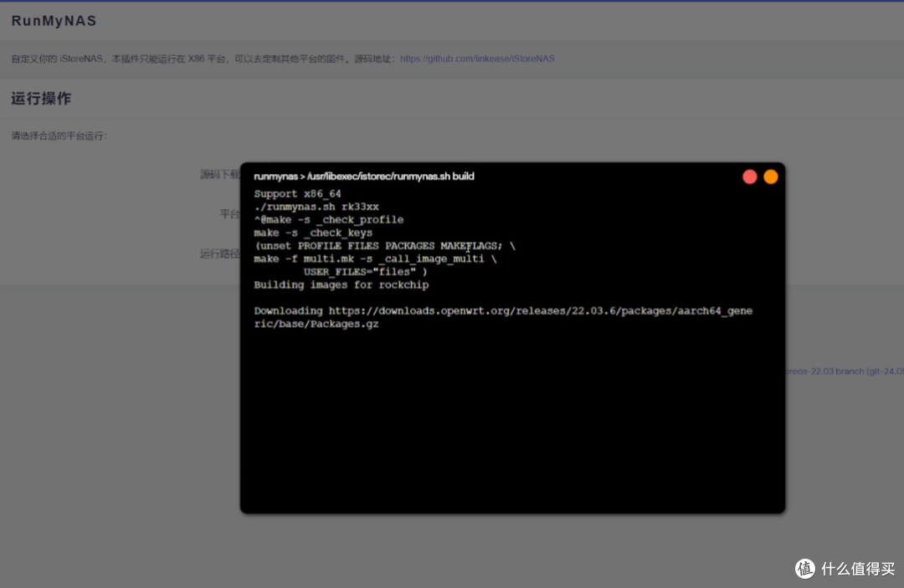The image size is (904, 588).
Task: Click the Downloading openwrt.org Packages.gz URL line
Action: (x=503, y=317)
